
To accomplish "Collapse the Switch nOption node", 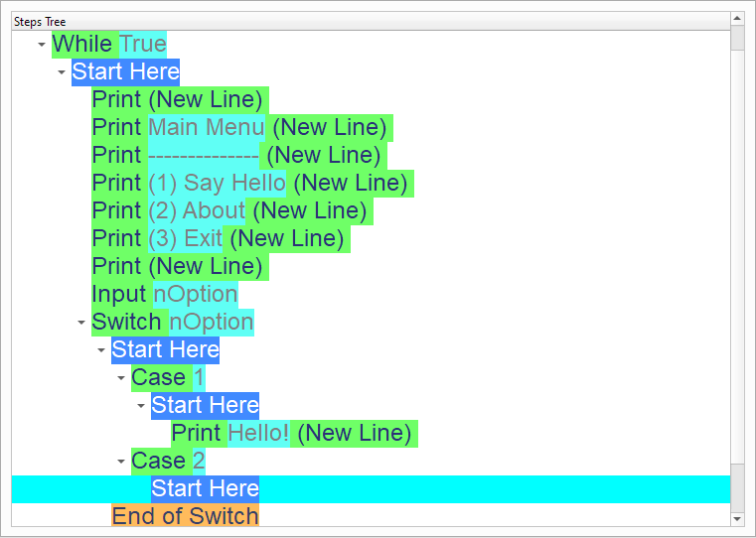I will pos(80,323).
